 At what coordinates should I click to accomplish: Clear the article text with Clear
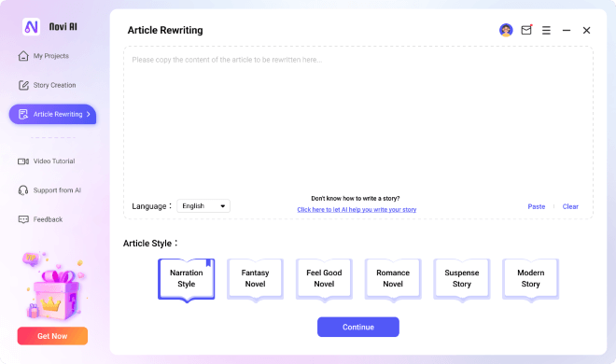[x=570, y=206]
